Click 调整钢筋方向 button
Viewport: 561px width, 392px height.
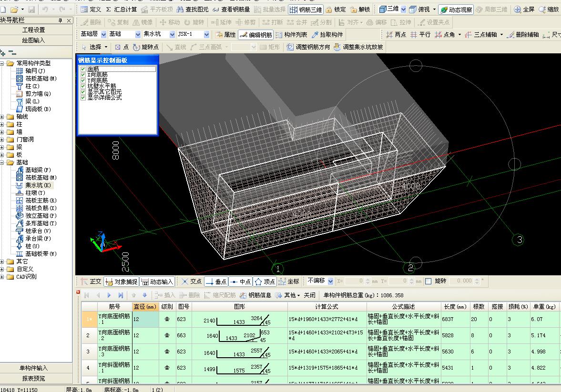click(x=308, y=47)
